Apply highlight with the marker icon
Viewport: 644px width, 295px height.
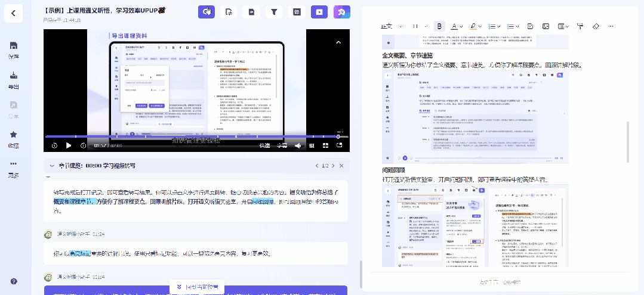pyautogui.click(x=473, y=26)
